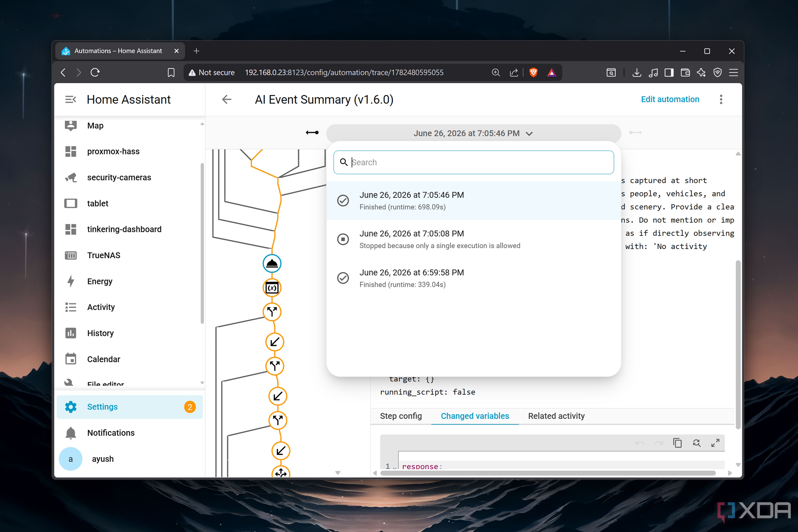
Task: Open the proxmox-hass dashboard
Action: [130, 151]
